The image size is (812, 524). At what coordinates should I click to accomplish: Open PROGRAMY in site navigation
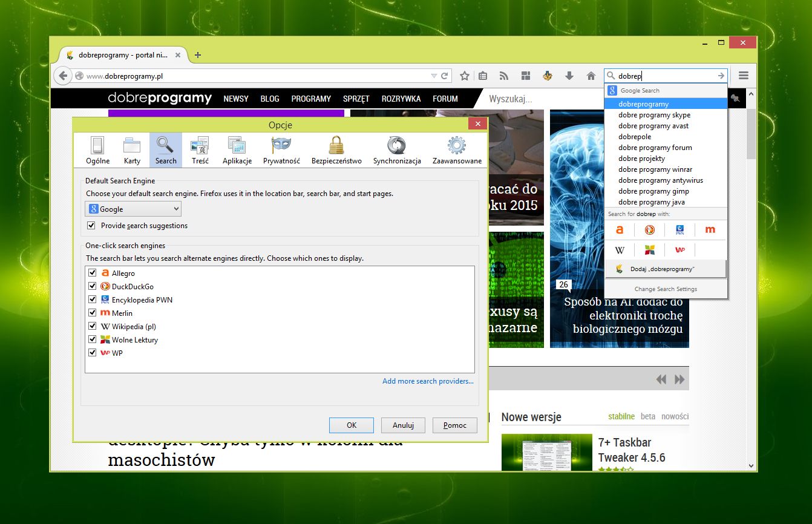(x=311, y=99)
